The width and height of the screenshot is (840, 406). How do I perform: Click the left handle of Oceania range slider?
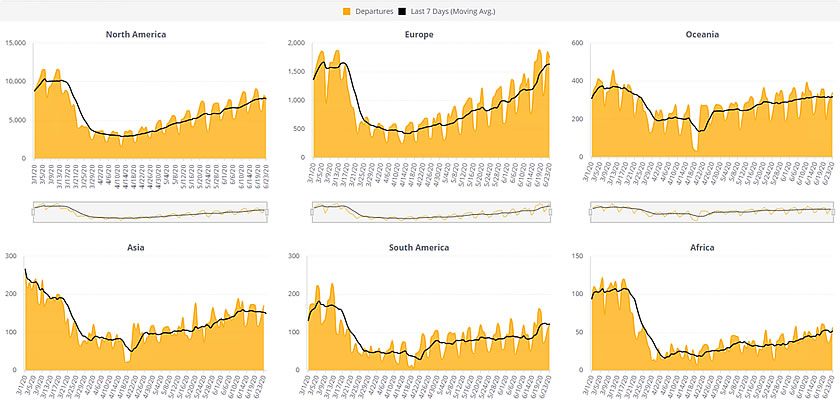[x=591, y=212]
